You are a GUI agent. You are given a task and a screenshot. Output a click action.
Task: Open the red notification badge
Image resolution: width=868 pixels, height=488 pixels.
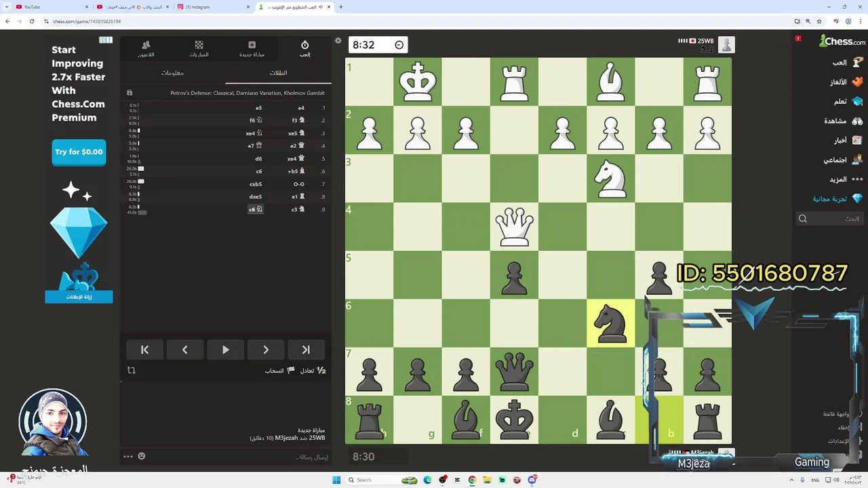[x=798, y=39]
